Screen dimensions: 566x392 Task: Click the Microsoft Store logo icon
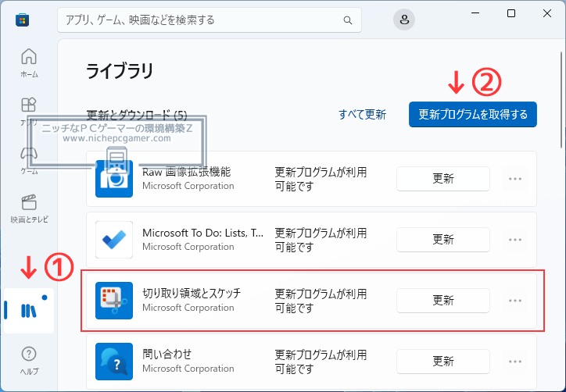[x=22, y=20]
